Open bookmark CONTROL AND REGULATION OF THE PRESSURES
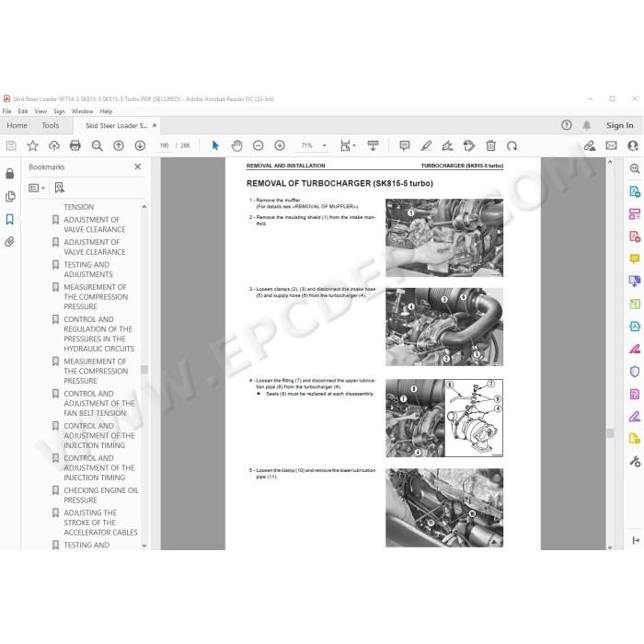Screen dimensions: 644x644 (x=99, y=333)
